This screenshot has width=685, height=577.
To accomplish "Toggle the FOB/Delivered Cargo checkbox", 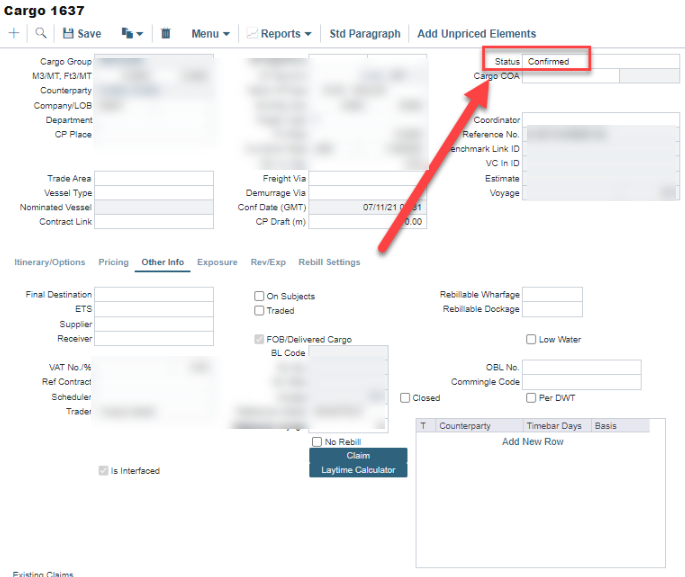I will pyautogui.click(x=259, y=339).
